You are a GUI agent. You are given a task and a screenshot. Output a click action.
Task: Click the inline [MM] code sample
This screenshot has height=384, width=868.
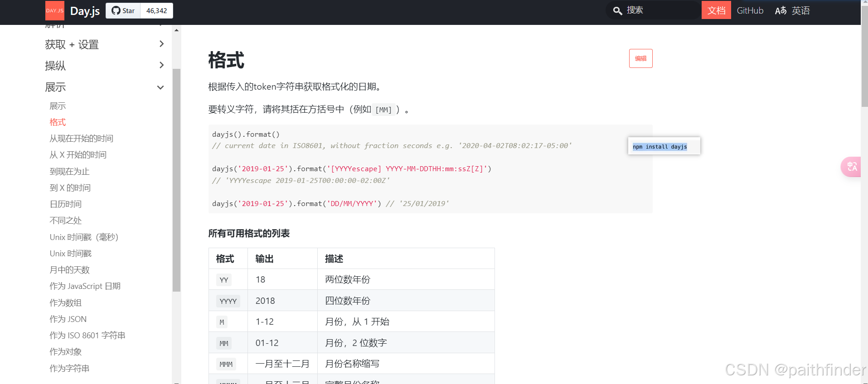coord(383,110)
